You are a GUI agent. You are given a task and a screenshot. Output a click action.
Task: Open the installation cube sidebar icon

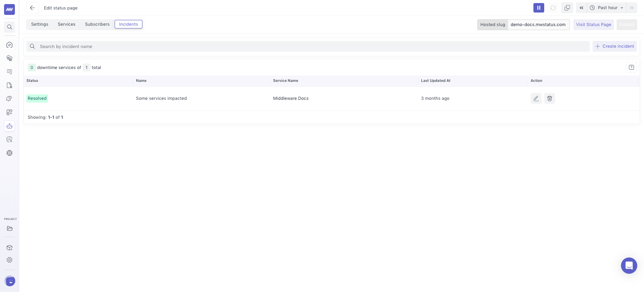(9, 248)
